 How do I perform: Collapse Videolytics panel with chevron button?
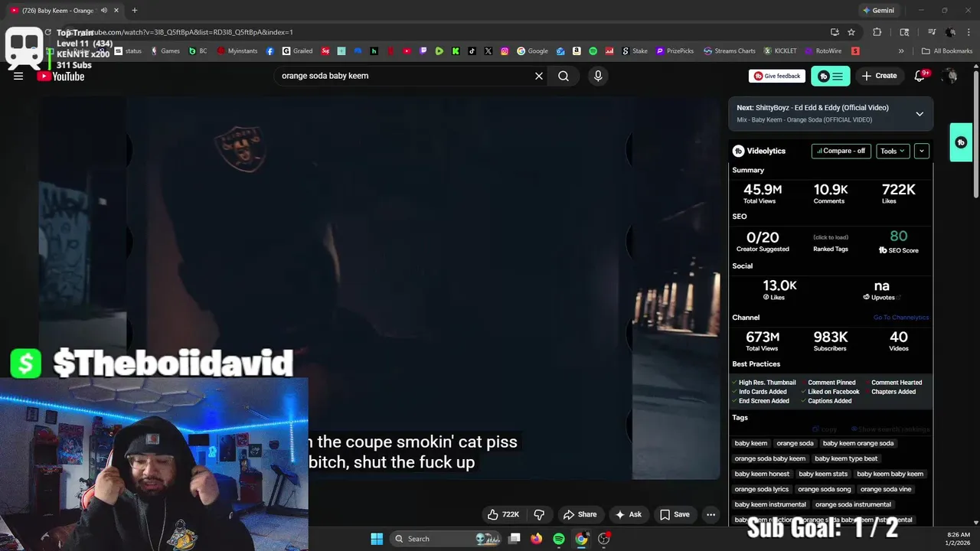coord(922,151)
